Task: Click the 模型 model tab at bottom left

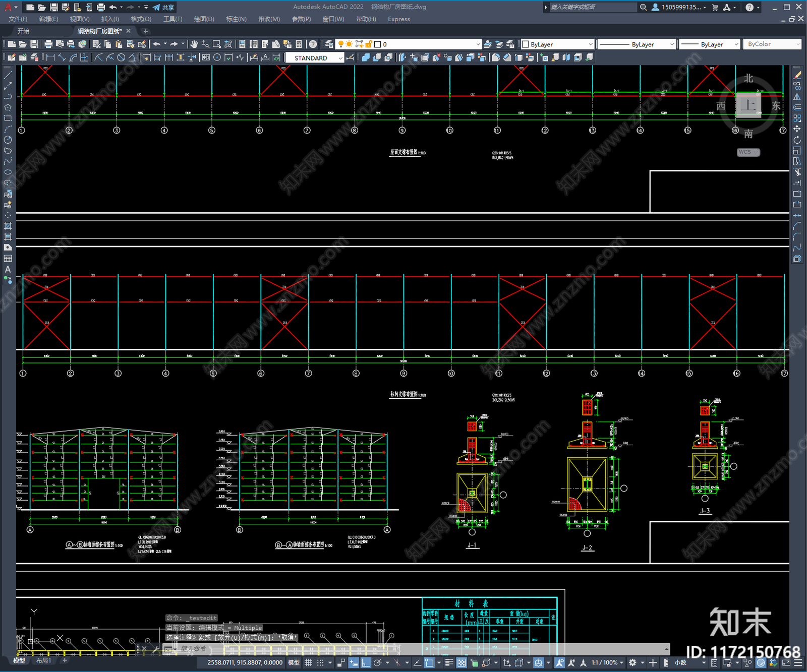Action: [x=19, y=660]
